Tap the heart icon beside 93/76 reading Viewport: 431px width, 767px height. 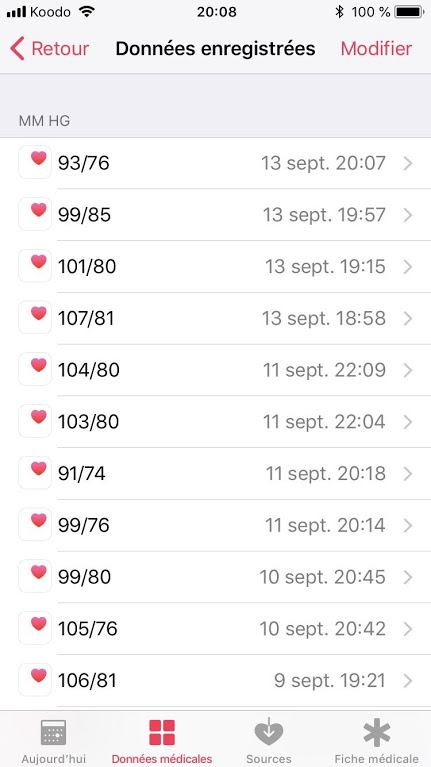pos(35,162)
